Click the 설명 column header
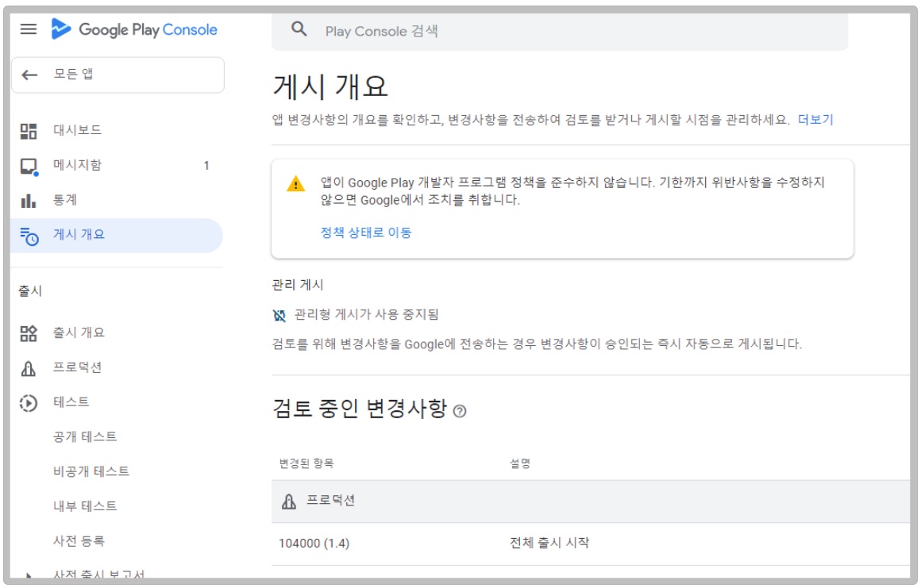921x588 pixels. [520, 463]
